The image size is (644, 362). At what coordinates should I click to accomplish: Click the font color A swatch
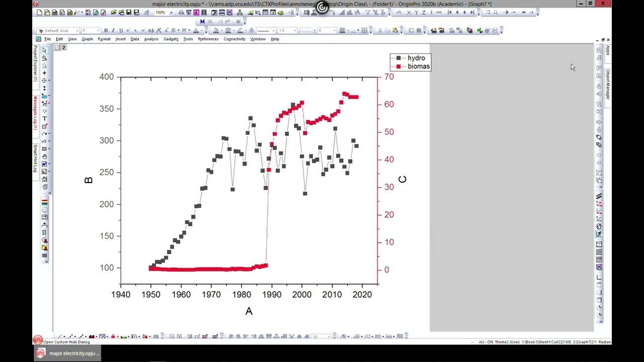click(196, 31)
